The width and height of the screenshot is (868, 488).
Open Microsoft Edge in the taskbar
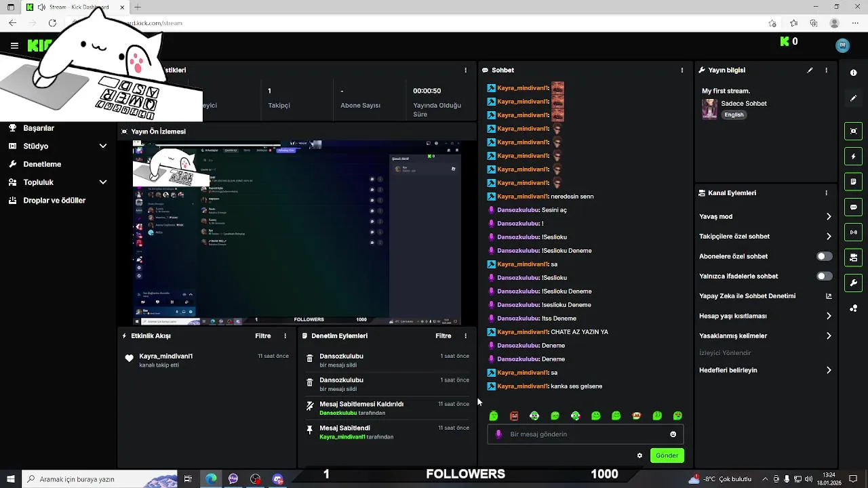211,479
